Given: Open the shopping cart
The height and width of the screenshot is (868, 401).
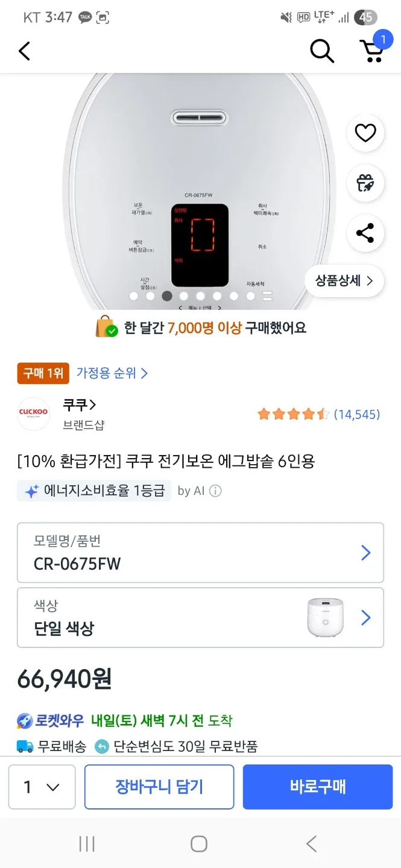Looking at the screenshot, I should (x=371, y=51).
